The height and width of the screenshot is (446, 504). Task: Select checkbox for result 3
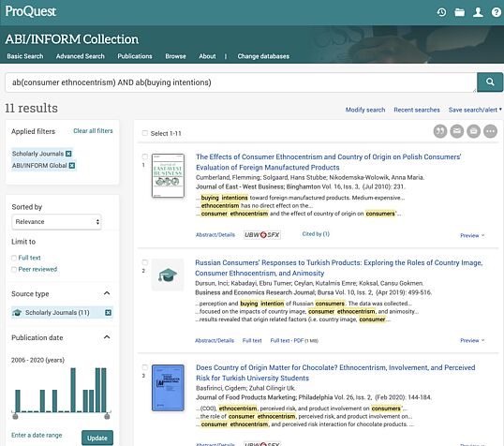click(145, 367)
